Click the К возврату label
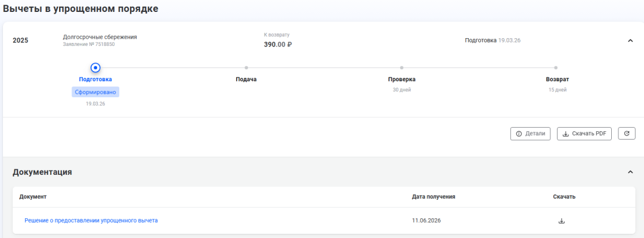Image resolution: width=644 pixels, height=238 pixels. pos(277,35)
